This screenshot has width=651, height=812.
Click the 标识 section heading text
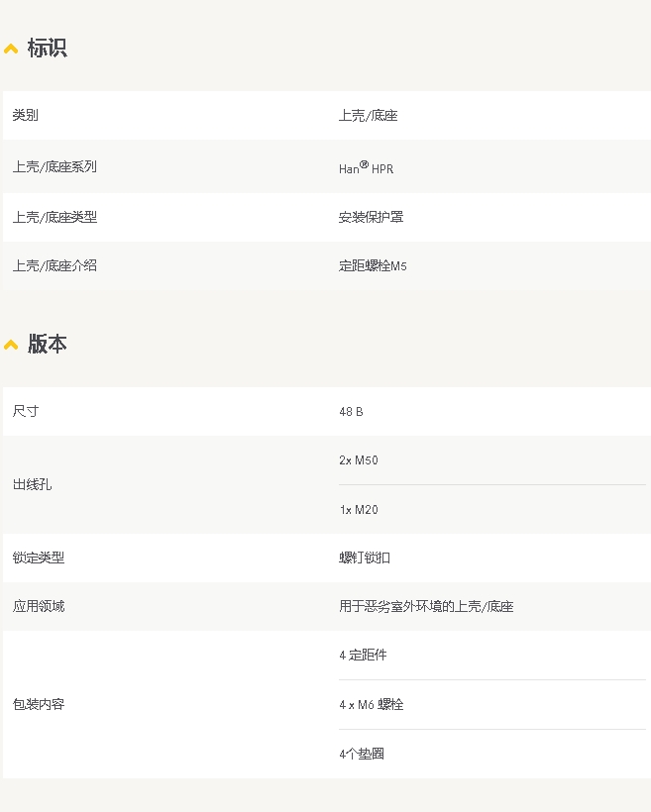47,48
